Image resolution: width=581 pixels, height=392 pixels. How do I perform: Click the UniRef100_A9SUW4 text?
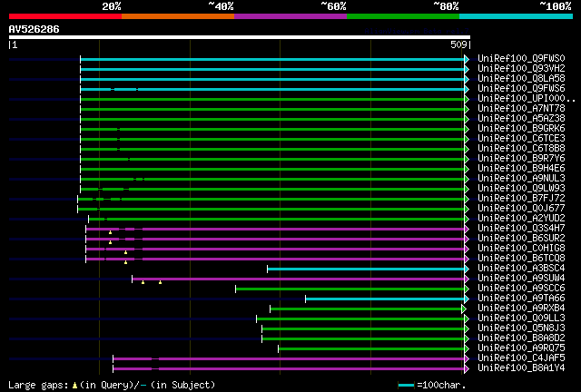(521, 279)
